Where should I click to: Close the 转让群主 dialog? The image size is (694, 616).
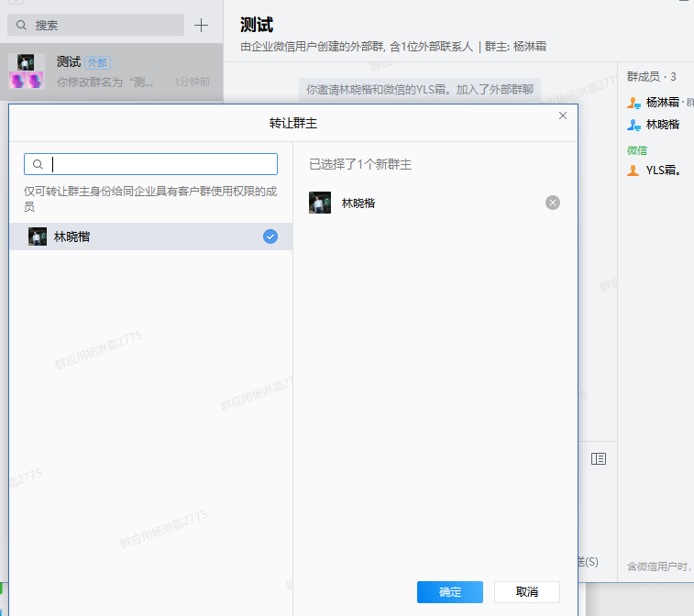(563, 115)
